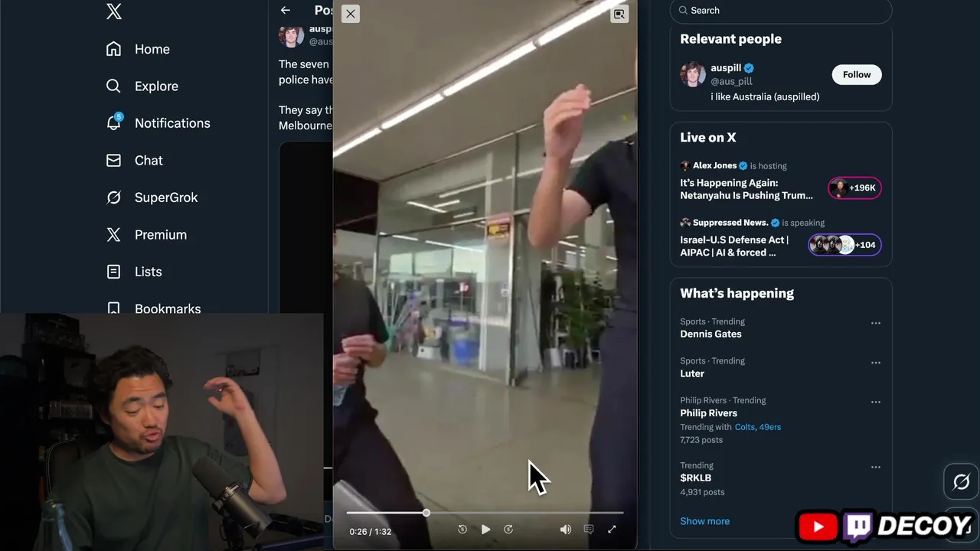Image resolution: width=980 pixels, height=551 pixels.
Task: Click the search input field
Action: click(x=781, y=11)
